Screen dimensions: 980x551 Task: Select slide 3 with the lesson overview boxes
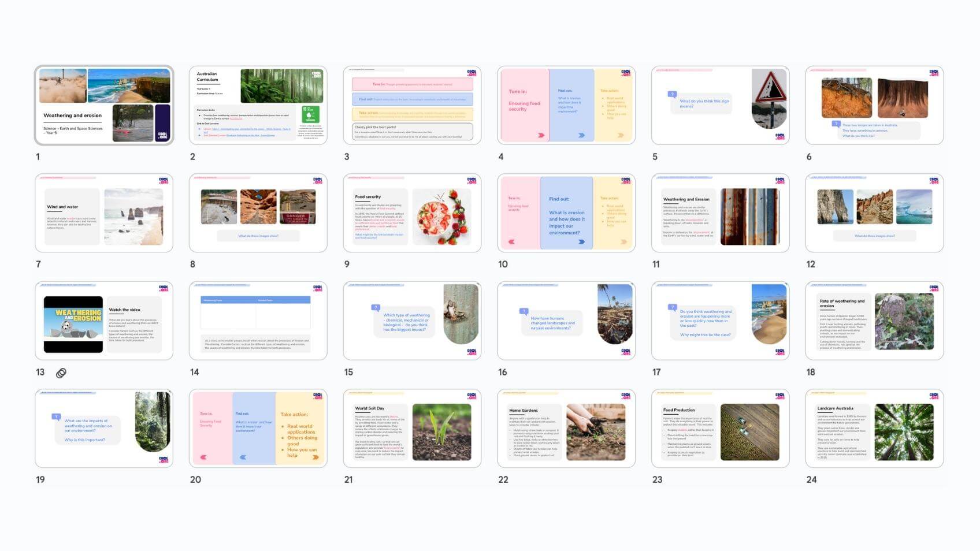click(412, 105)
